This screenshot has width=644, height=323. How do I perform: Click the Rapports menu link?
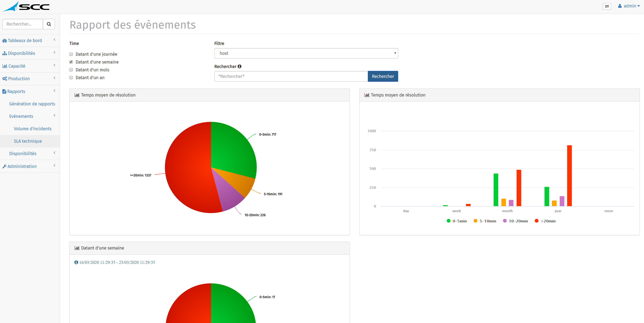16,91
